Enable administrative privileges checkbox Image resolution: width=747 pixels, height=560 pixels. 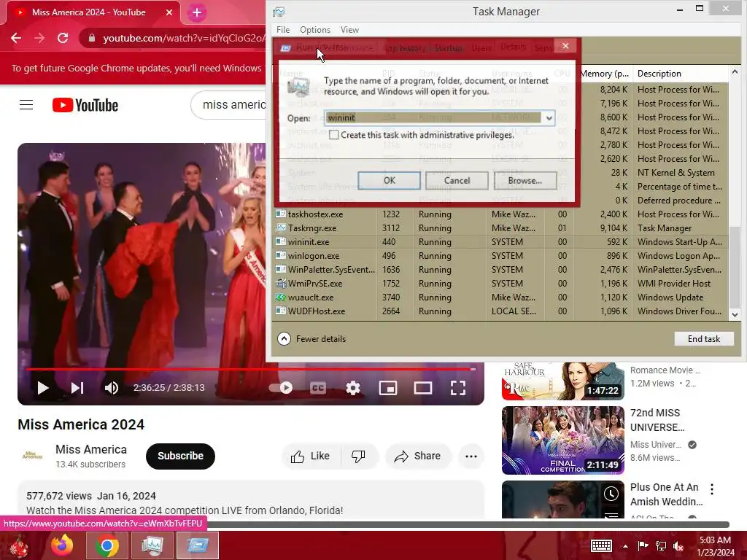334,135
